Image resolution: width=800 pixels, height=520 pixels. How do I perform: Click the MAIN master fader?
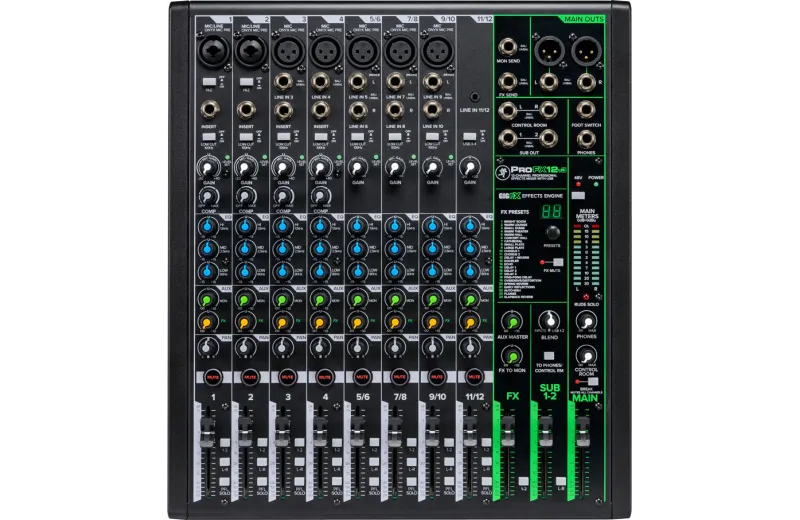click(583, 431)
